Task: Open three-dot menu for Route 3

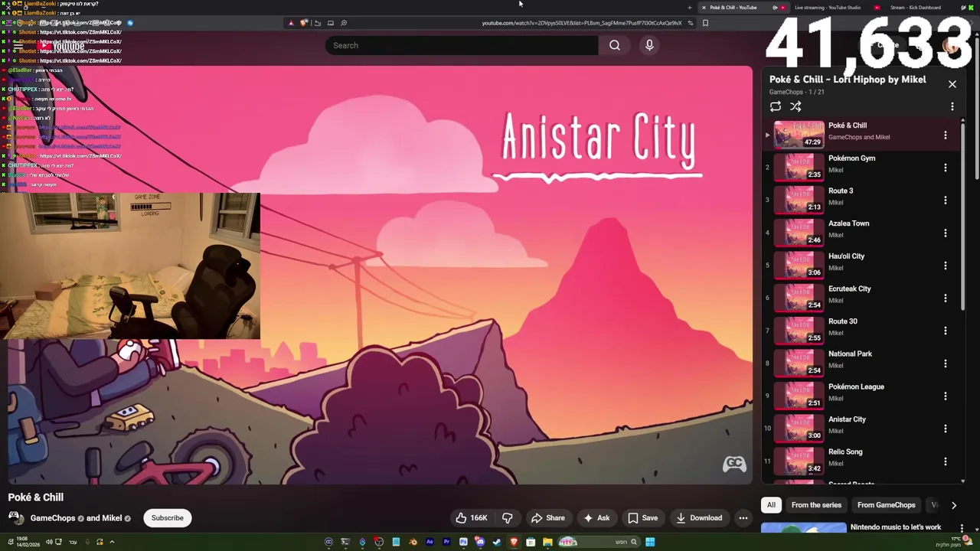Action: coord(945,201)
